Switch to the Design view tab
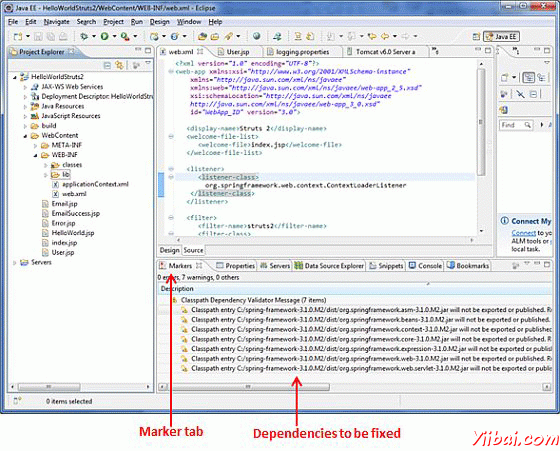Screen dimensions: 560x451 click(x=169, y=250)
